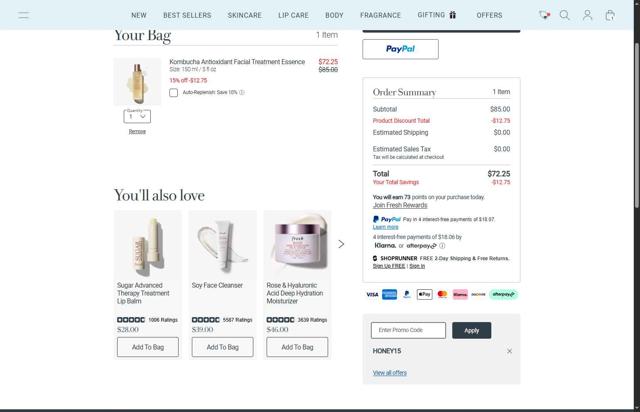Click the American Express payment icon
The image size is (640, 412).
[389, 294]
